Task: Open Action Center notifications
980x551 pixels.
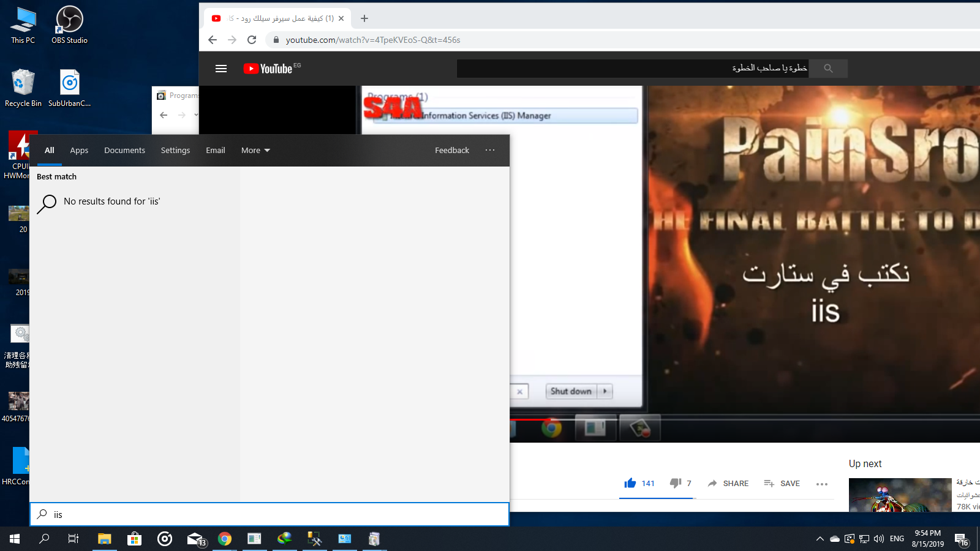Action: (x=962, y=539)
